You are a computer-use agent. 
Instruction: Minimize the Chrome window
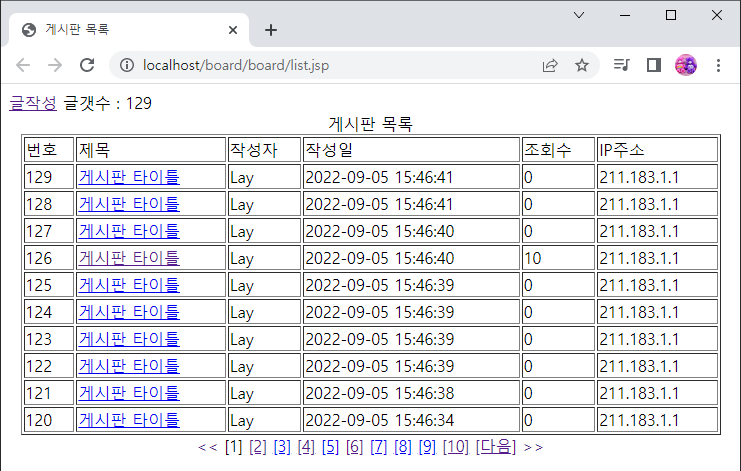625,15
